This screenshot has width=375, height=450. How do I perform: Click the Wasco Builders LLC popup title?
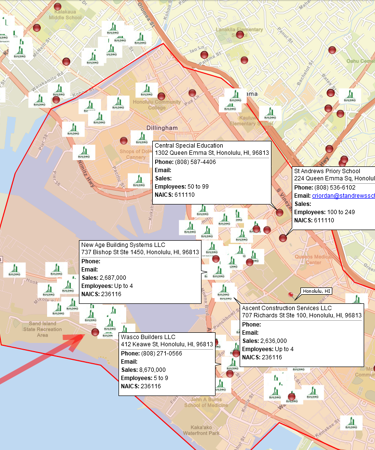click(148, 337)
